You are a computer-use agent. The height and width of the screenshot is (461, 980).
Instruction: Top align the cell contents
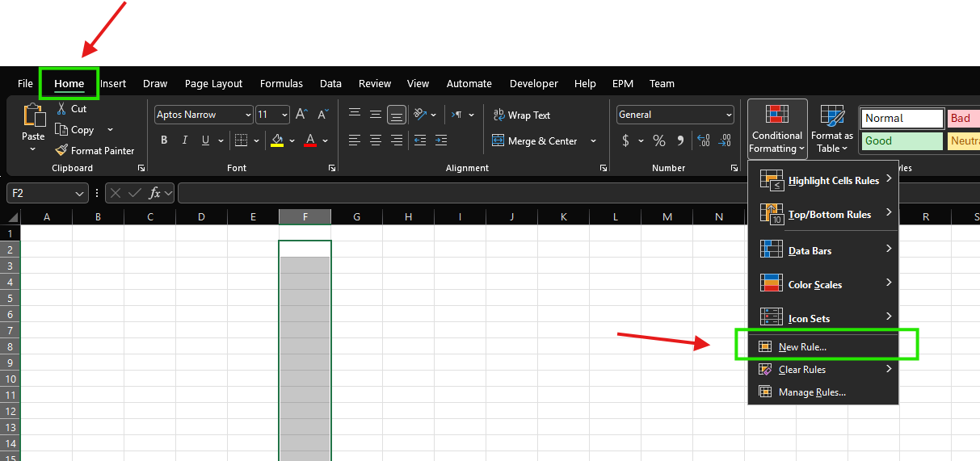[x=355, y=115]
